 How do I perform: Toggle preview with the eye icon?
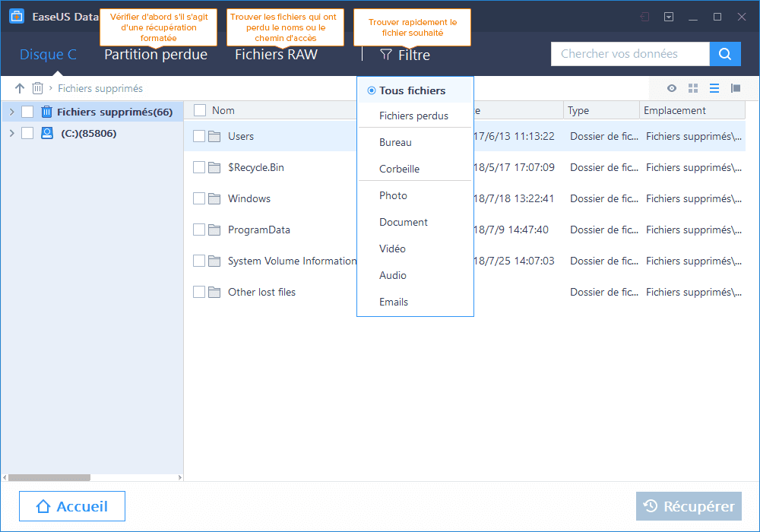point(672,88)
